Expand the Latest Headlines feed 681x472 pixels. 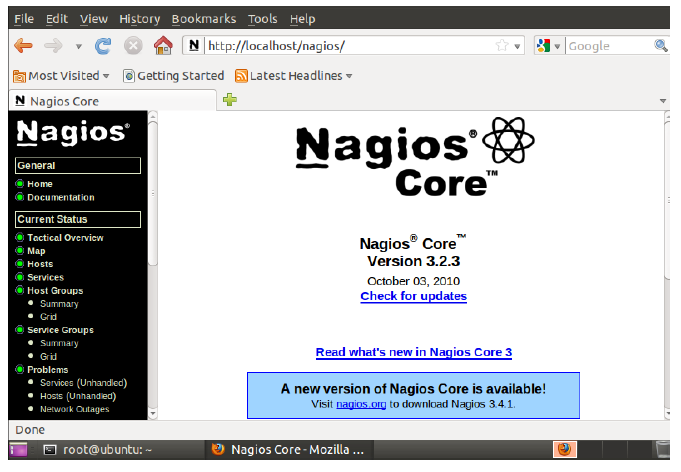coord(293,76)
